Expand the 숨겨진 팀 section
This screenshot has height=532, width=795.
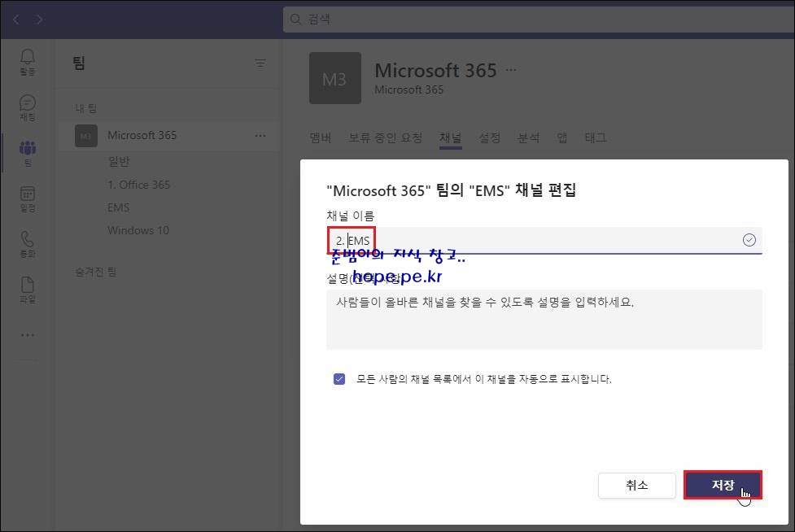coord(95,272)
